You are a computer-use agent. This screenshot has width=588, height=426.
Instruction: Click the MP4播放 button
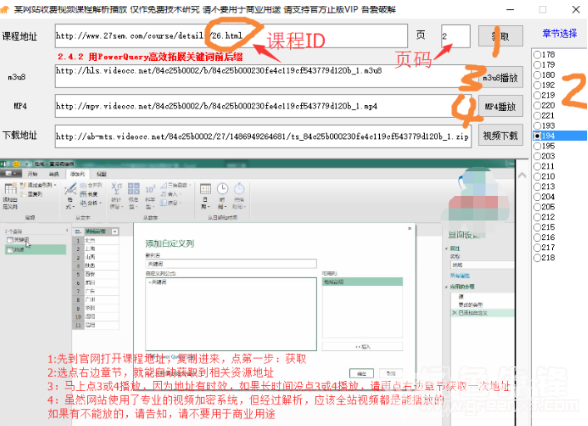501,106
